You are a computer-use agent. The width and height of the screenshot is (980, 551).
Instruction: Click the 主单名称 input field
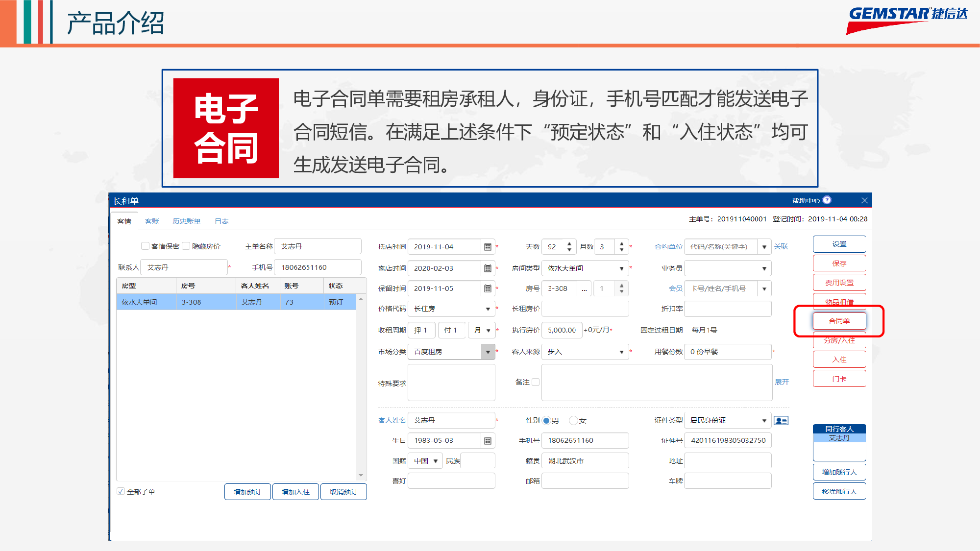coord(318,246)
